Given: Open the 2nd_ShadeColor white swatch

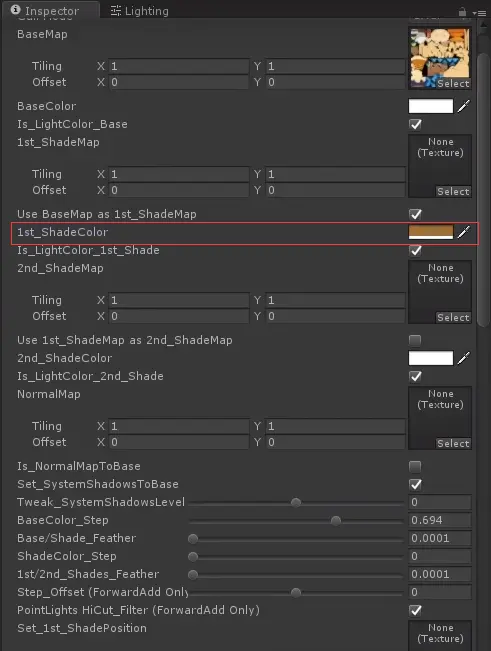Looking at the screenshot, I should point(431,358).
